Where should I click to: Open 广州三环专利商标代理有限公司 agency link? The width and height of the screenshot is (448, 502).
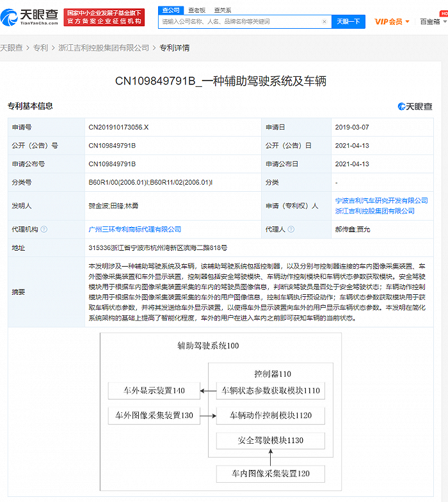[135, 229]
